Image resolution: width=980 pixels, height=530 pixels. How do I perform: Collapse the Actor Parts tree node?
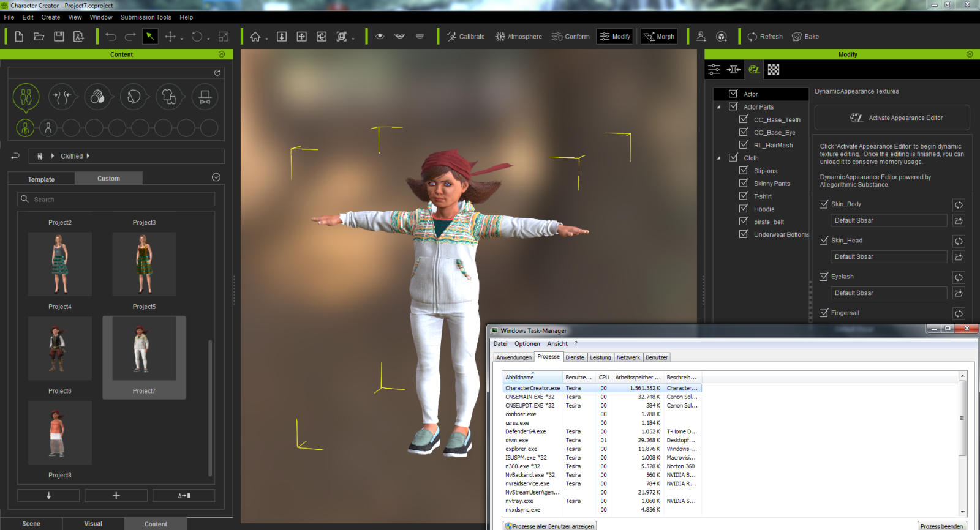click(719, 107)
